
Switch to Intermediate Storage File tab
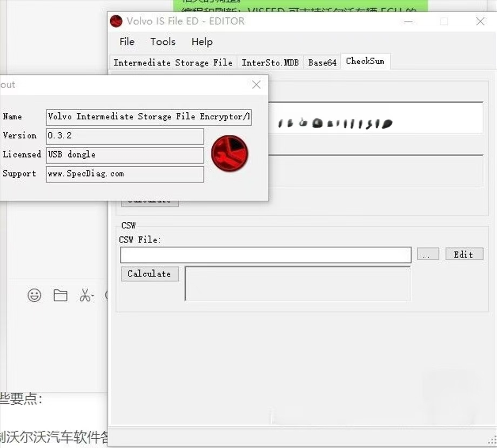tap(173, 63)
